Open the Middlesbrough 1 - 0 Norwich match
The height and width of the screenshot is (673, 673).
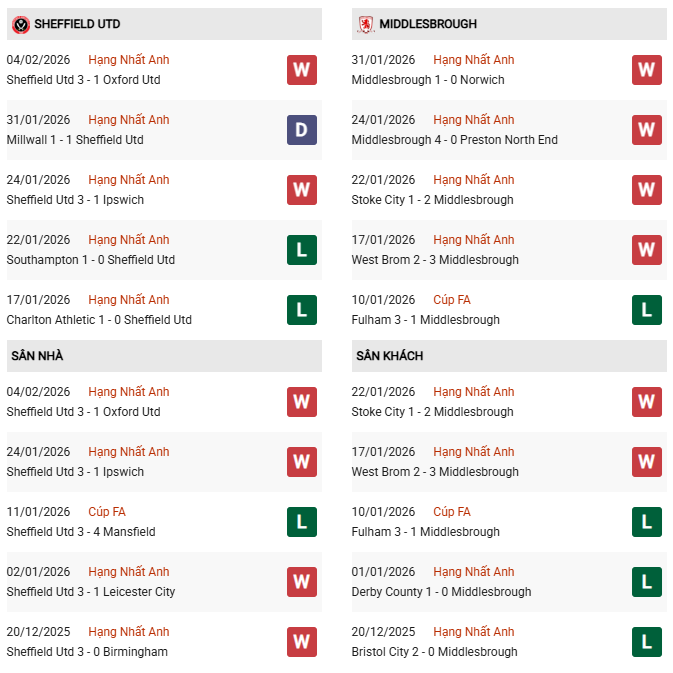click(x=428, y=80)
